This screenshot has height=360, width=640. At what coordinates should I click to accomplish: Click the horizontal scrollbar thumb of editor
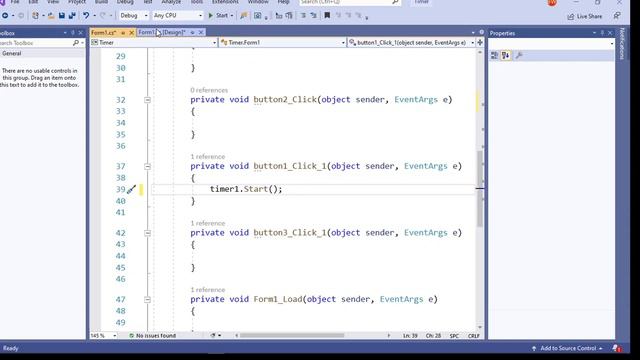click(292, 336)
